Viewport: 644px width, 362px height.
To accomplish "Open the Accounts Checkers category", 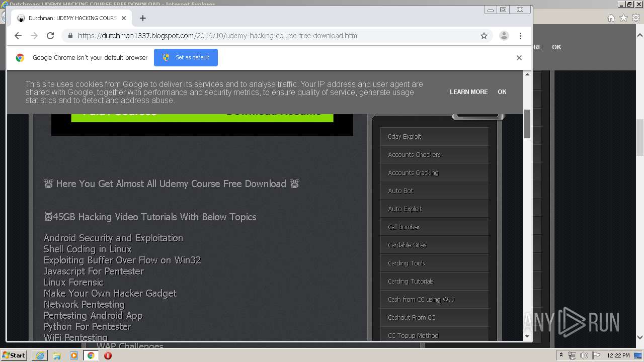I will pos(435,154).
